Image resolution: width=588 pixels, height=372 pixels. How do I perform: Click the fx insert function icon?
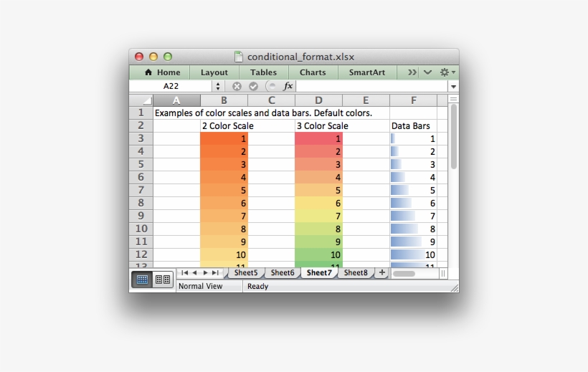[288, 86]
